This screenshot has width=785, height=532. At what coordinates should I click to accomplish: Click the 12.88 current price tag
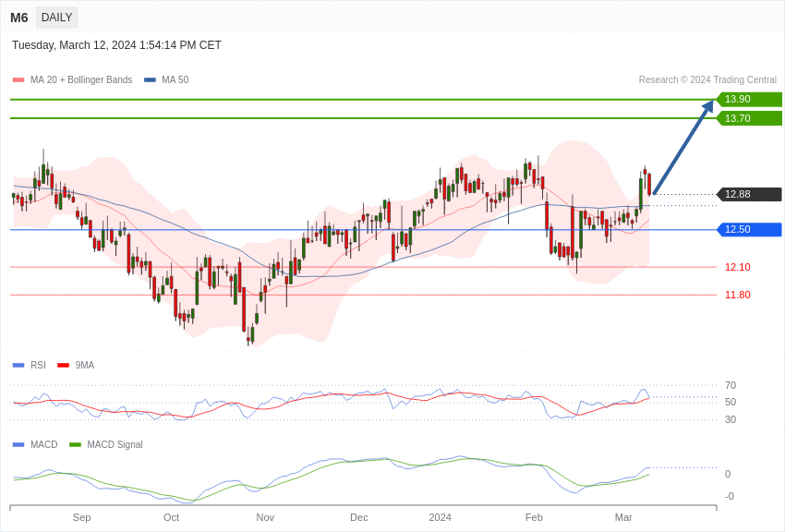pyautogui.click(x=749, y=194)
